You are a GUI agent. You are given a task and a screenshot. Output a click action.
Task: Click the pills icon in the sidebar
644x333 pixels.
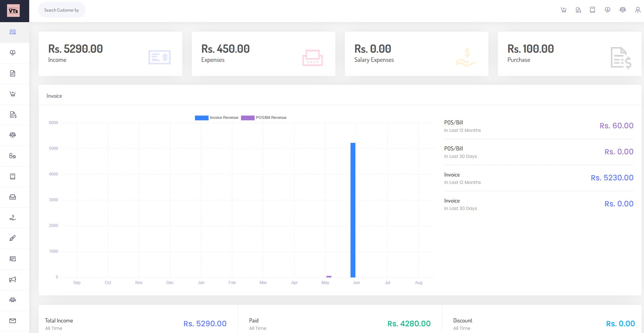[x=13, y=156]
